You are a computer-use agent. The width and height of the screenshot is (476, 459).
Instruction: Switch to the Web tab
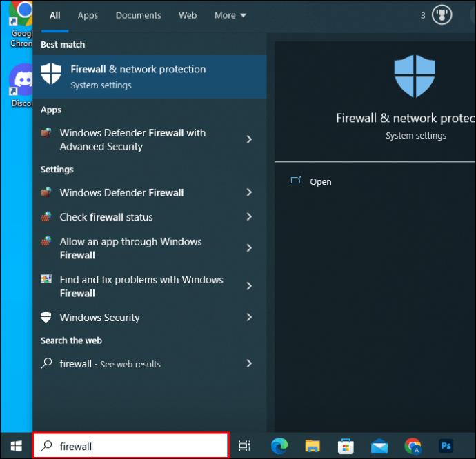pyautogui.click(x=188, y=15)
